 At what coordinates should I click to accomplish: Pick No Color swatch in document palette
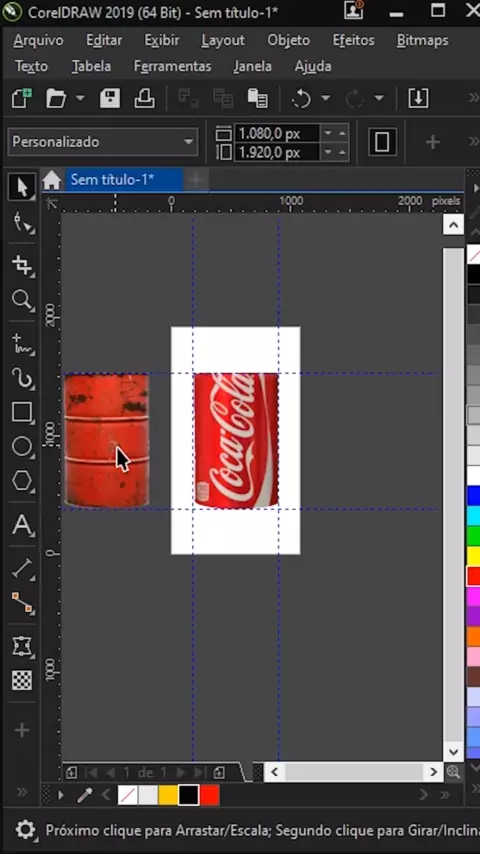pyautogui.click(x=128, y=796)
